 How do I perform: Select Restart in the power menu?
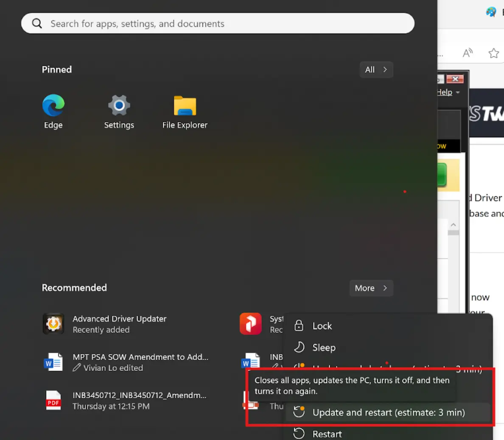(x=387, y=434)
